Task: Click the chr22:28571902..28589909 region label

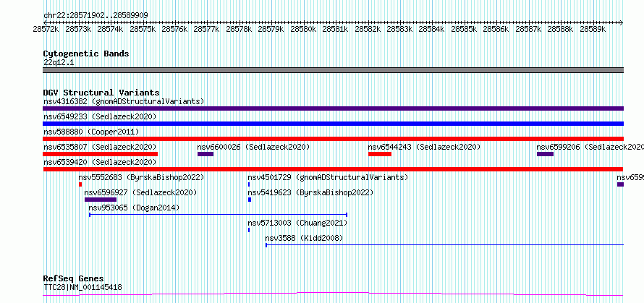Action: click(96, 15)
